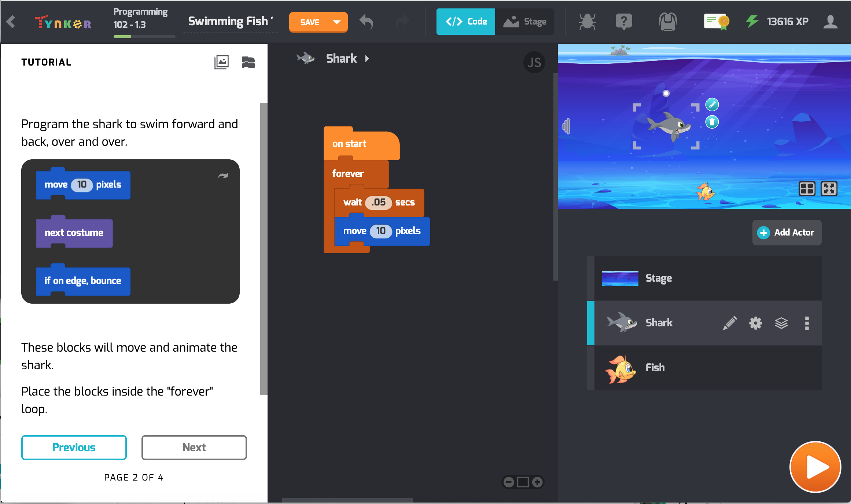Image resolution: width=851 pixels, height=504 pixels.
Task: Toggle the JS code view button
Action: (x=534, y=62)
